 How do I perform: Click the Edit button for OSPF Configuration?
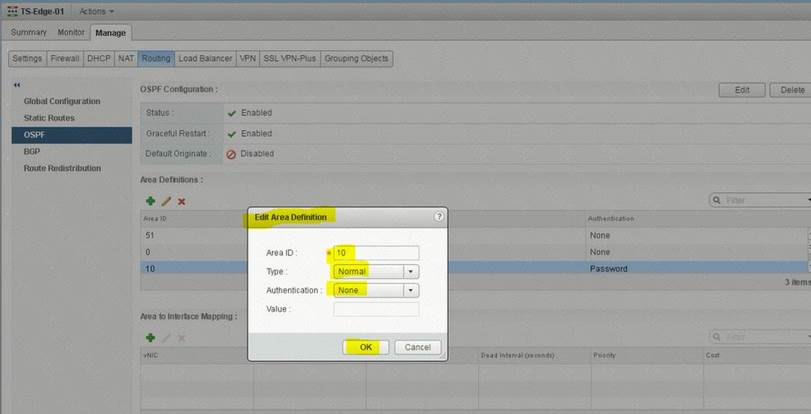click(741, 90)
